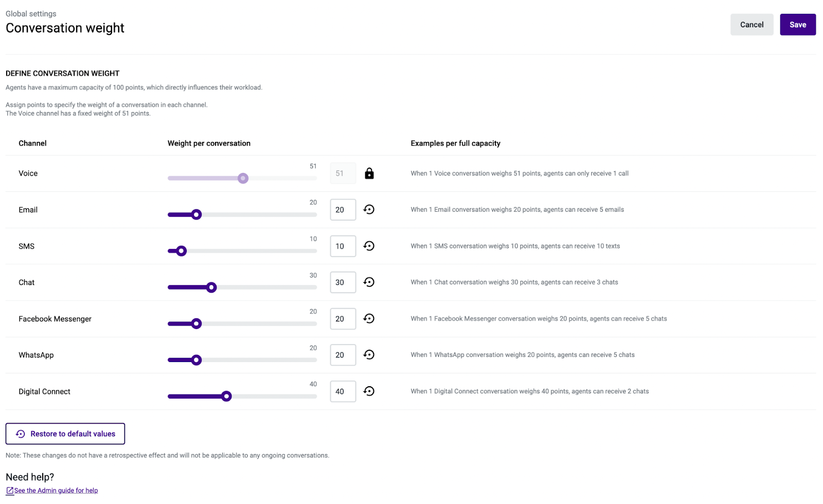Reset Digital Connect weight with its restore icon

pos(369,391)
